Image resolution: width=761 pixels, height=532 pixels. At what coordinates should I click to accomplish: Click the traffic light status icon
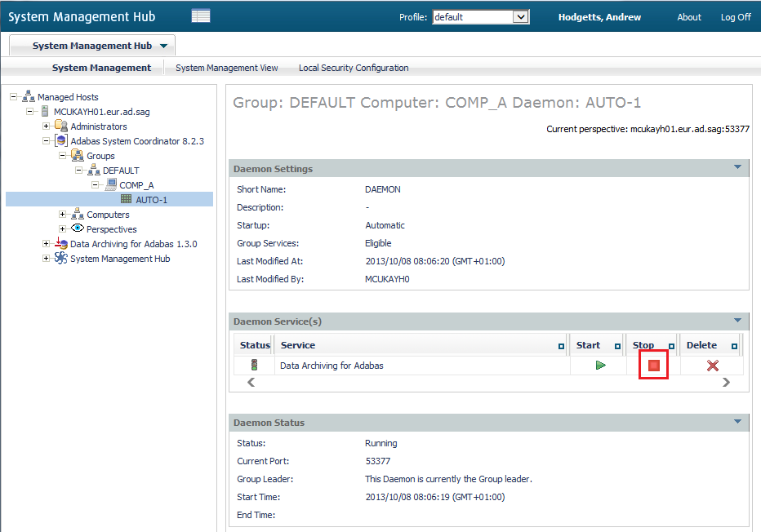(254, 366)
